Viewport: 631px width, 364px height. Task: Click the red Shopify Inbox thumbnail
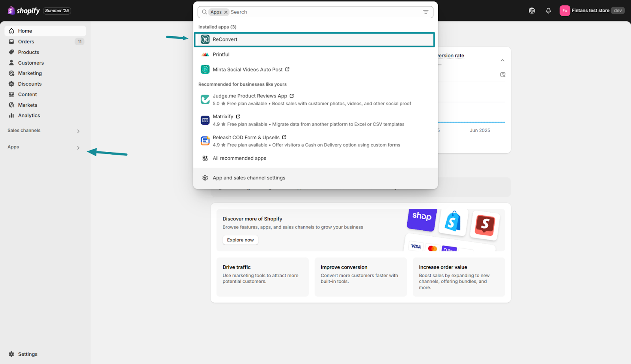click(485, 225)
